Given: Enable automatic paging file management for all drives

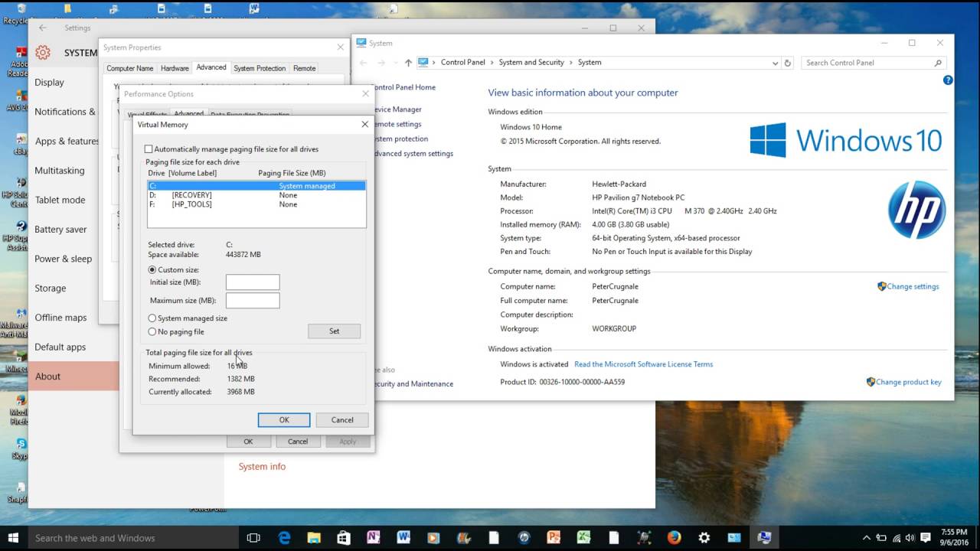Looking at the screenshot, I should pos(149,149).
